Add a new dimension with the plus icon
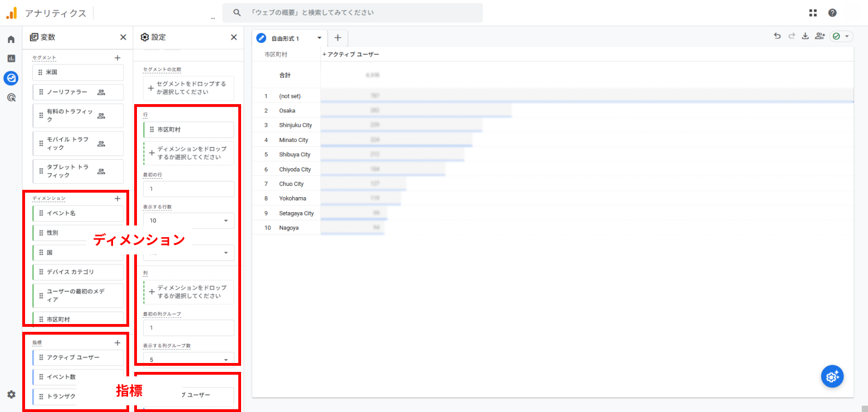The height and width of the screenshot is (412, 868). [x=117, y=198]
